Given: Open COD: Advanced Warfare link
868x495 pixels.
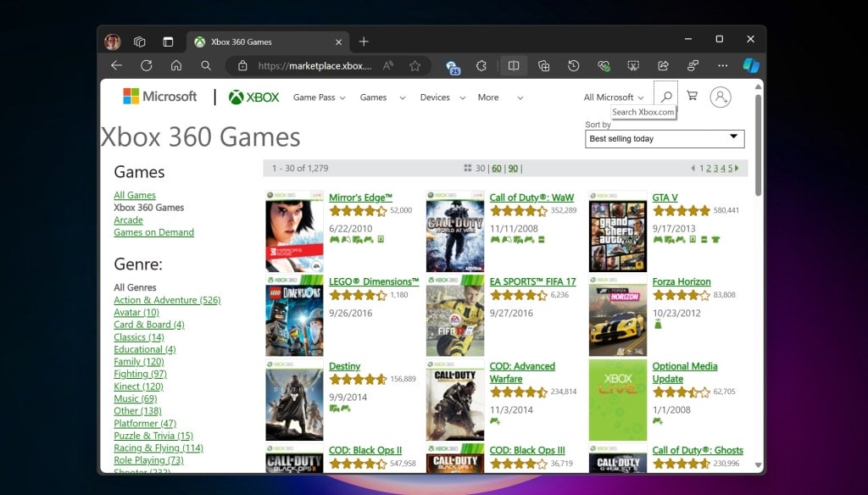Looking at the screenshot, I should point(522,372).
